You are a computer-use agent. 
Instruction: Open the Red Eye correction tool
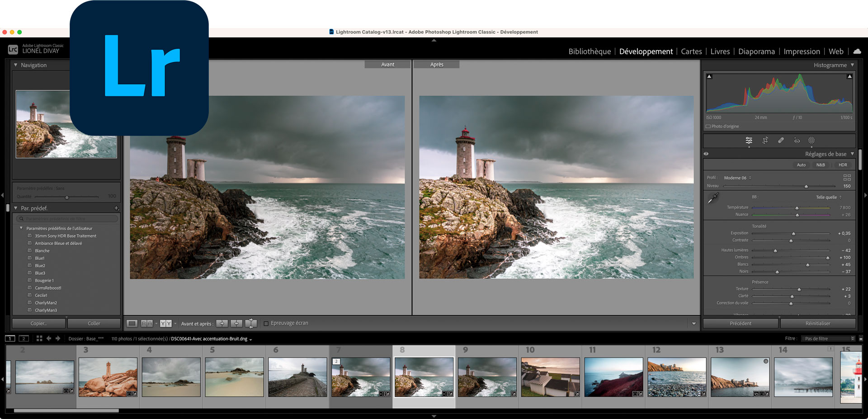pos(797,141)
